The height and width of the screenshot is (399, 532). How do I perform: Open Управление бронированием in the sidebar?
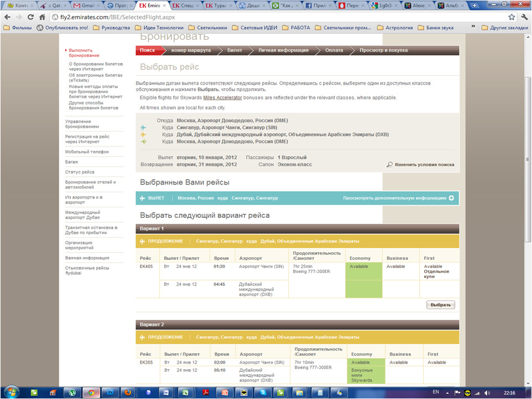click(82, 124)
